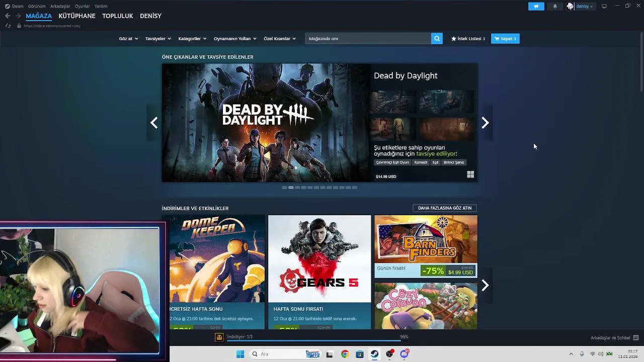Open Friends and Chat icon
This screenshot has width=644, height=362.
tap(635, 338)
